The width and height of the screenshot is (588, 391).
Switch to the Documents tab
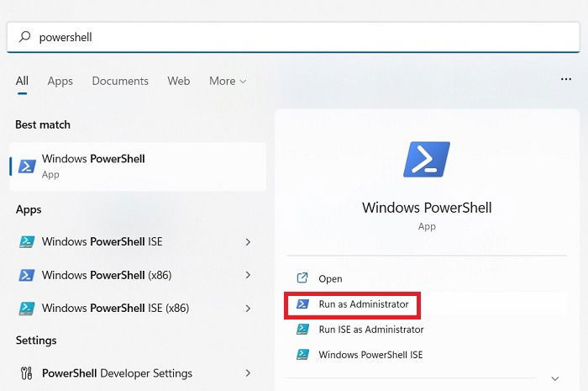[120, 81]
